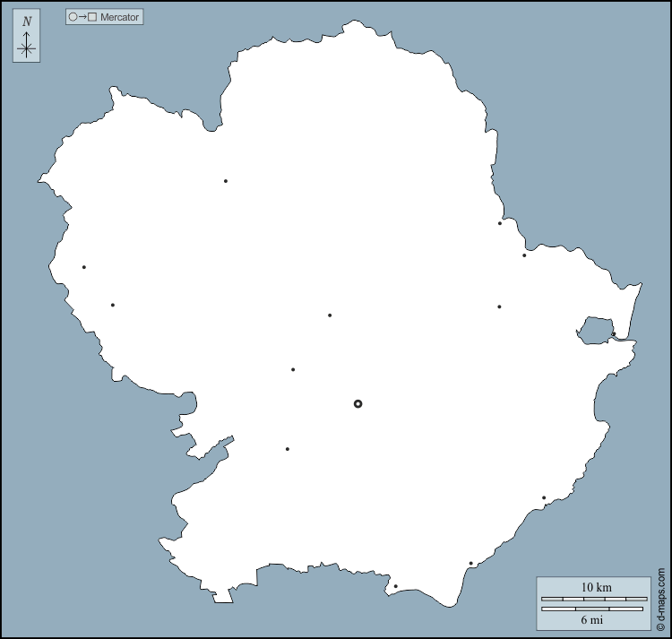Screen dimensions: 672x639
Task: Select the westernmost city dot
Action: [84, 267]
